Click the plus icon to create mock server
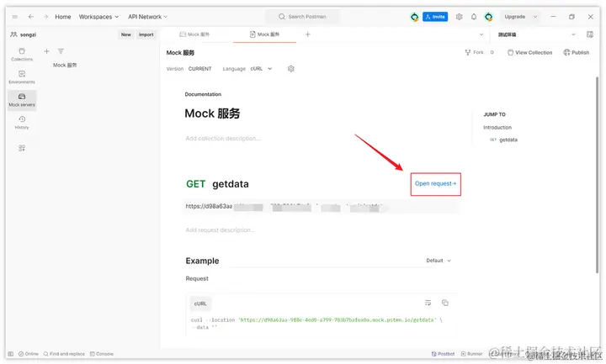606x364 pixels. click(x=46, y=51)
